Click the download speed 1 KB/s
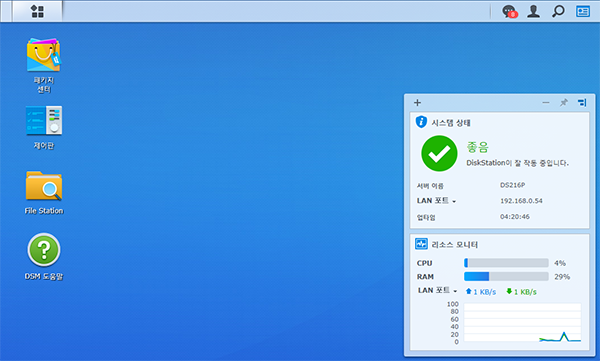This screenshot has height=361, width=600. point(521,292)
